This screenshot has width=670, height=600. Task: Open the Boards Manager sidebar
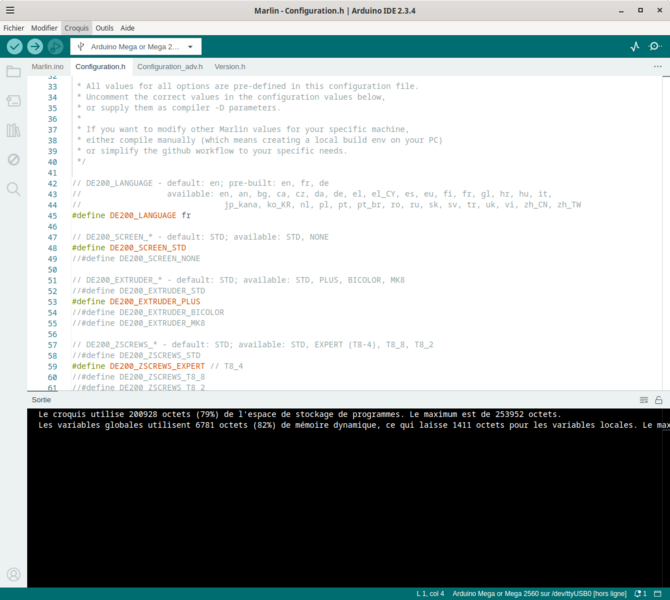pyautogui.click(x=13, y=101)
